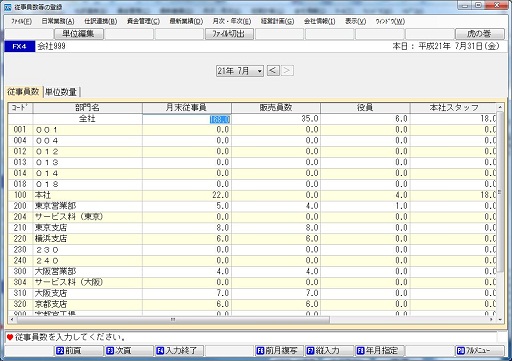Select 東京営業部 row's 月末従事員 value 5.0

[187, 206]
